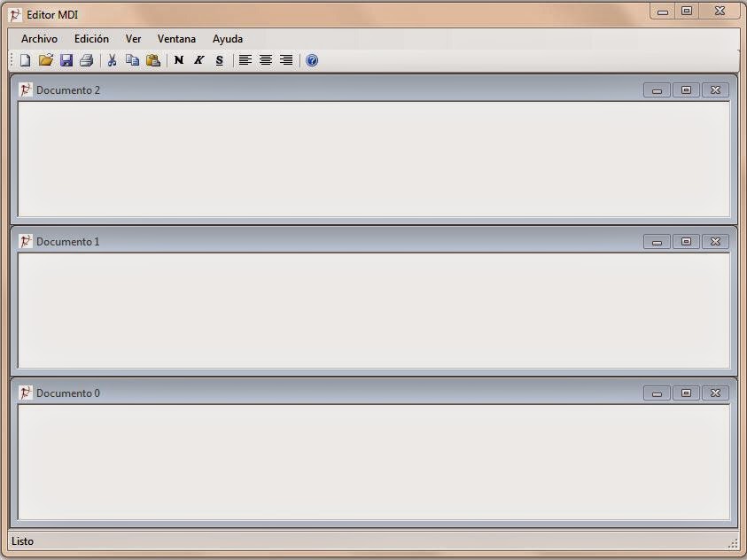
Task: Maximize the Documento 0 child window
Action: click(x=686, y=393)
